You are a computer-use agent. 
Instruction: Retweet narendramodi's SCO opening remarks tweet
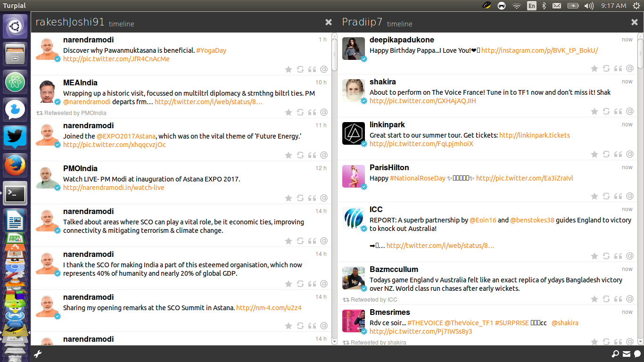point(300,326)
